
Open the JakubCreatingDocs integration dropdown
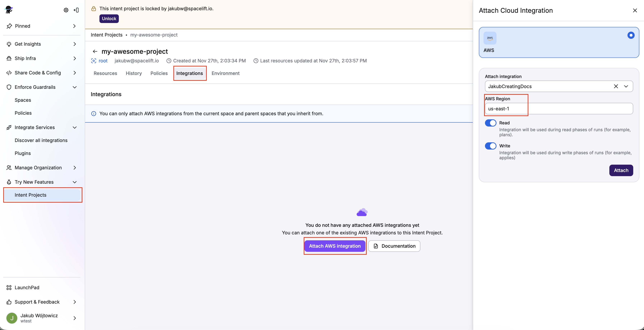[x=626, y=86]
